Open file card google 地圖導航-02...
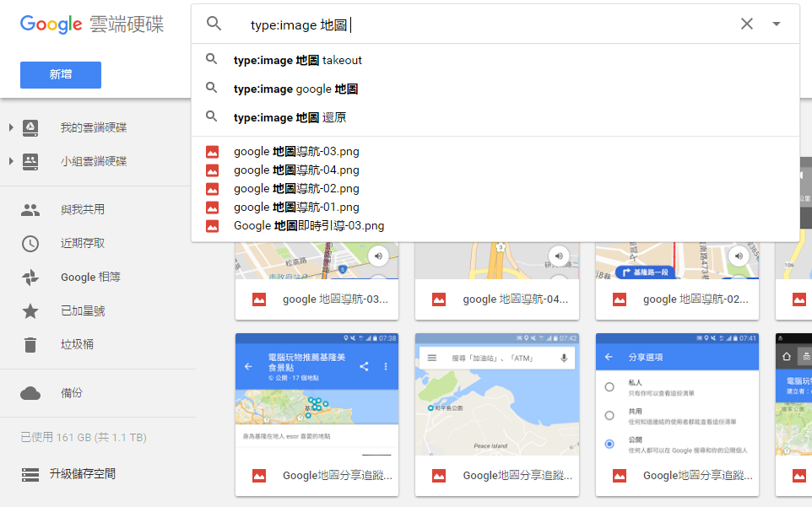This screenshot has width=812, height=507. point(677,281)
